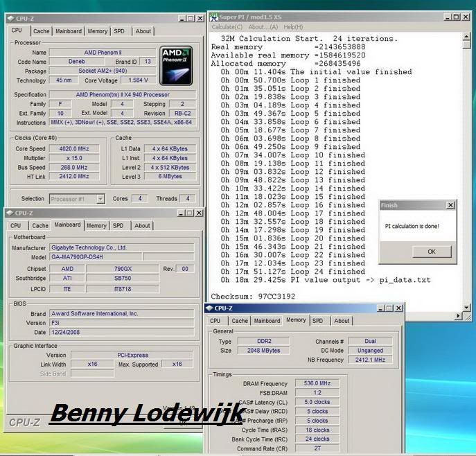Click the memory Type value DDR2
This screenshot has width=476, height=456.
(264, 341)
